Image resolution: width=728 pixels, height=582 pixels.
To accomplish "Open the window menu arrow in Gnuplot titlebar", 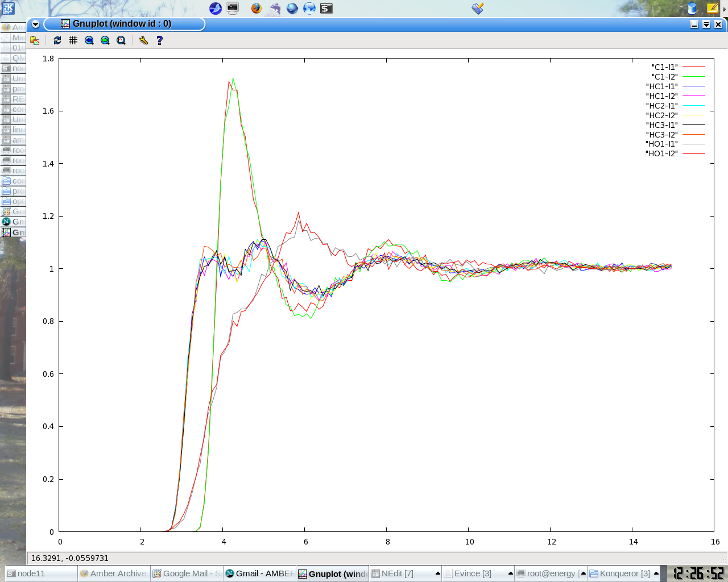I will coord(35,24).
